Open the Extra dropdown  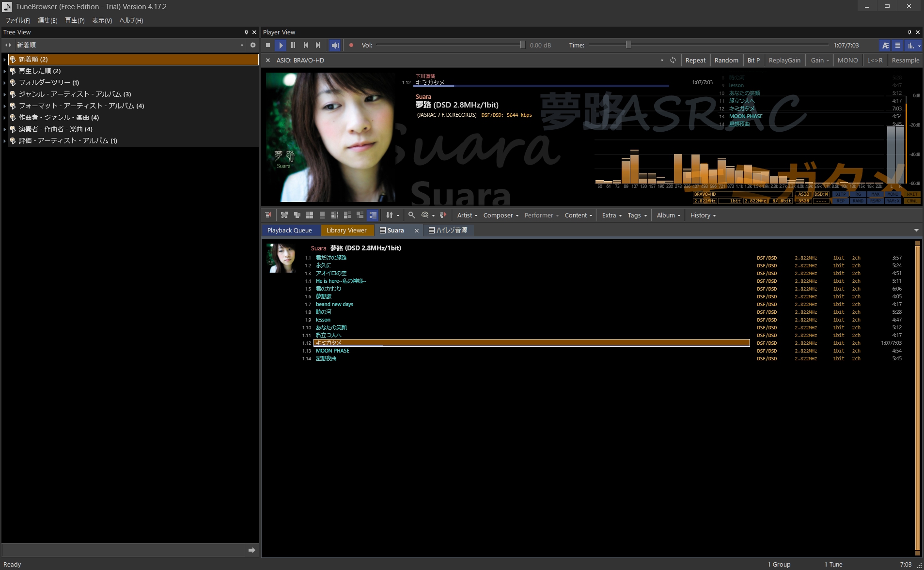(x=611, y=215)
